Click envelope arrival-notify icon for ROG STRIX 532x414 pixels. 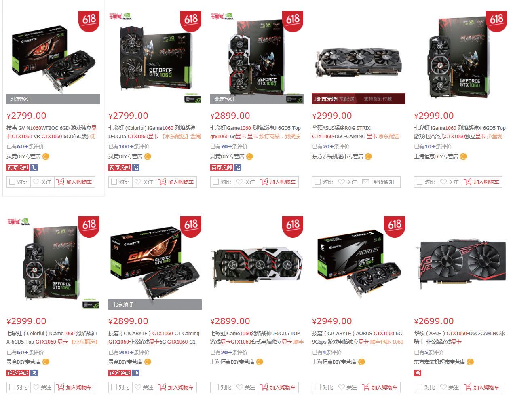tap(365, 182)
